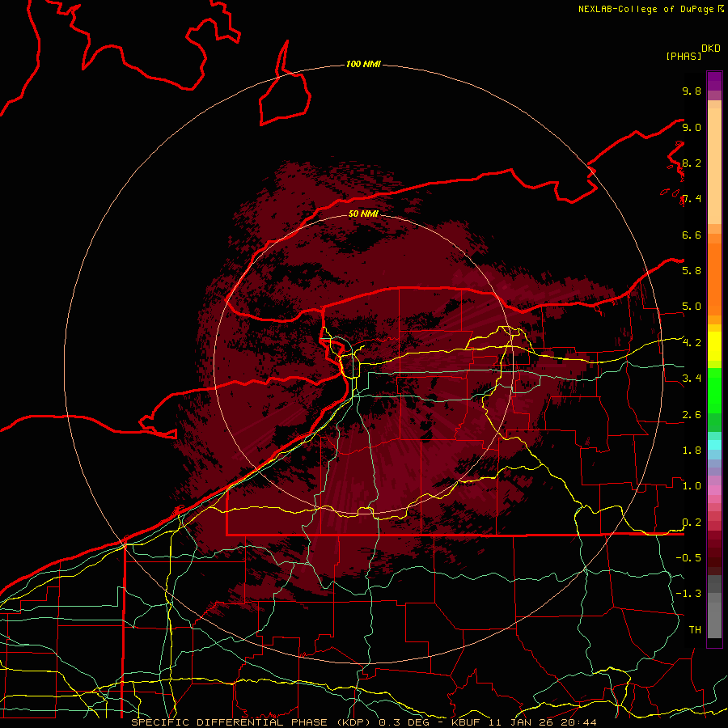Click the 6.6 value on the color scale

point(692,235)
